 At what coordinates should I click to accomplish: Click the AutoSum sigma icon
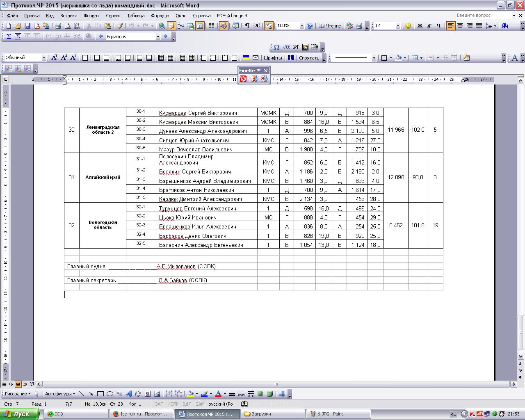click(x=8, y=37)
